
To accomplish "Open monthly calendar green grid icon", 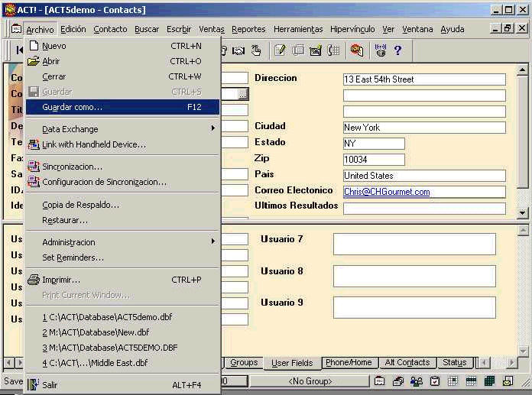I will [489, 381].
